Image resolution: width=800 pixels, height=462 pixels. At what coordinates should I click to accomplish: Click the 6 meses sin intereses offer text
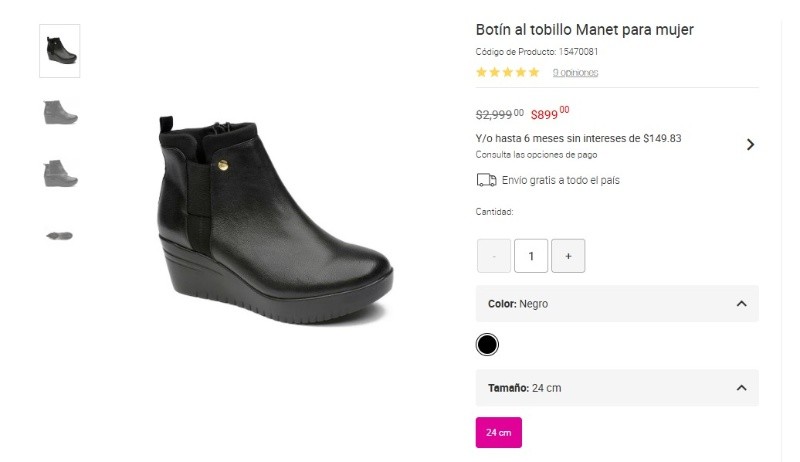click(578, 138)
